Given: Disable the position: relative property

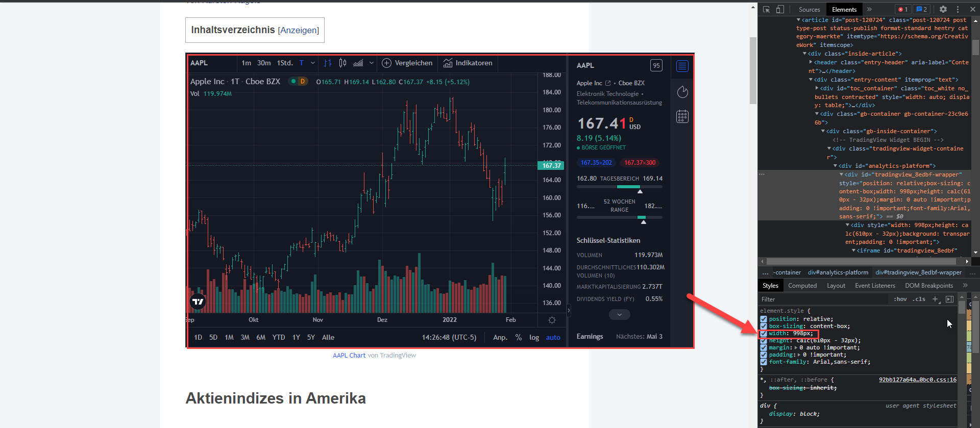Looking at the screenshot, I should point(764,319).
